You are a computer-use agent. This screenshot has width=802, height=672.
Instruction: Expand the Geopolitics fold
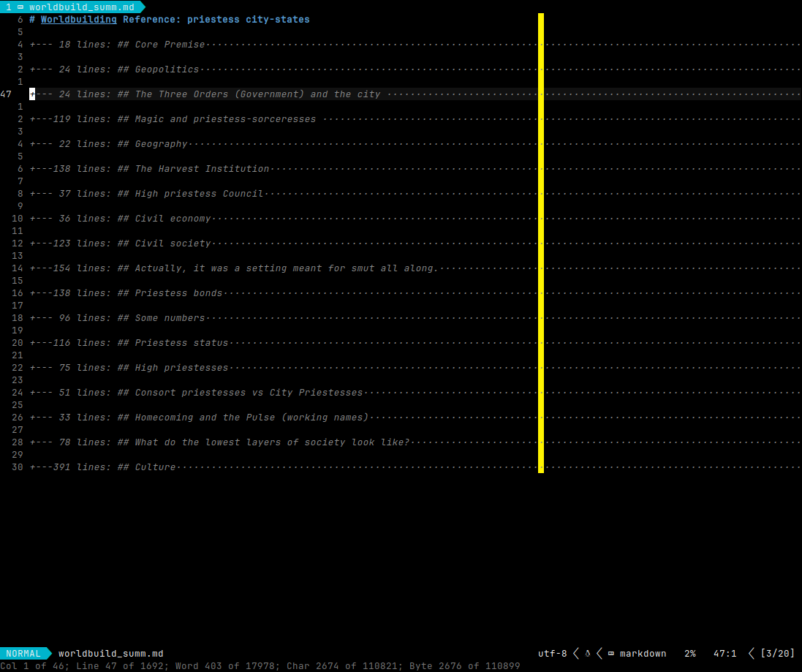[x=415, y=69]
